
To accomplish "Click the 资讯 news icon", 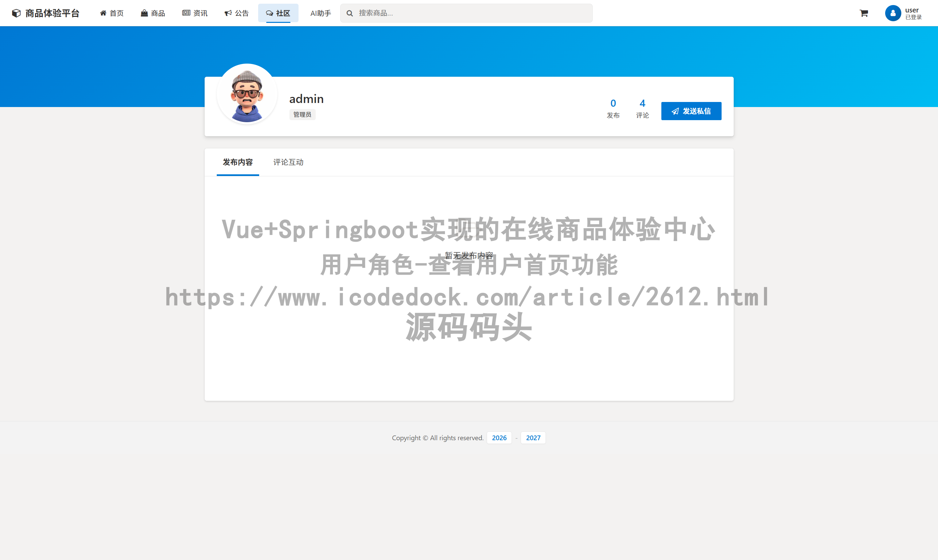I will [186, 13].
